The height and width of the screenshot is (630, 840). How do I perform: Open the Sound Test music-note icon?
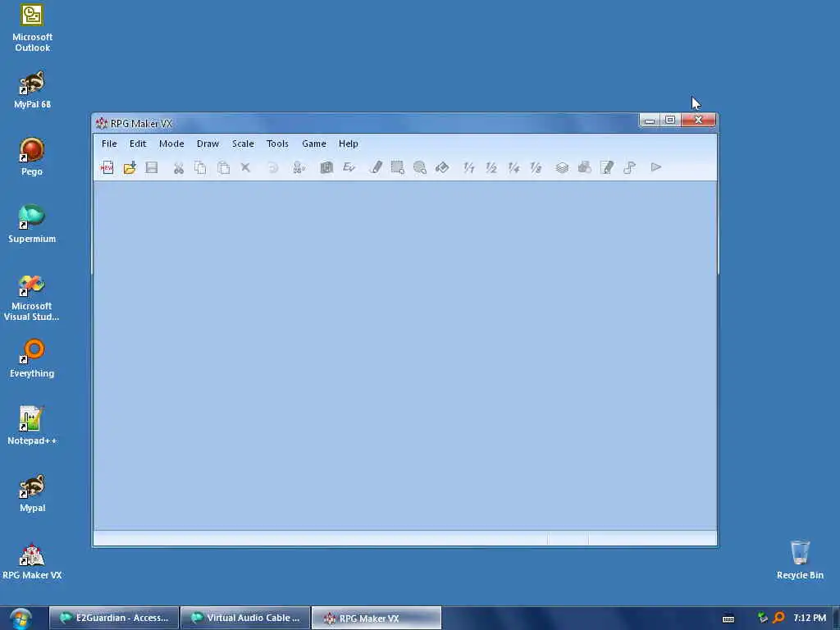point(629,167)
